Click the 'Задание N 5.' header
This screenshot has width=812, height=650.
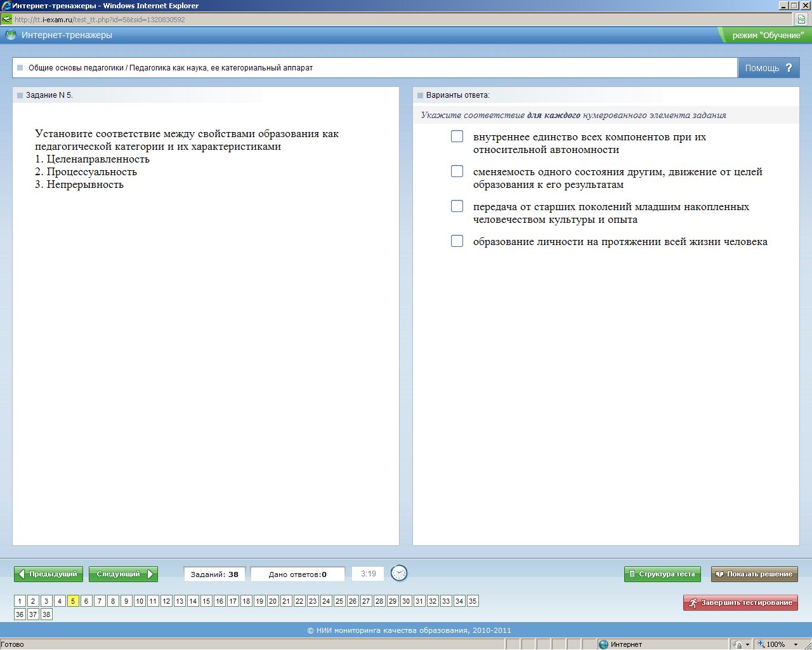[x=49, y=95]
